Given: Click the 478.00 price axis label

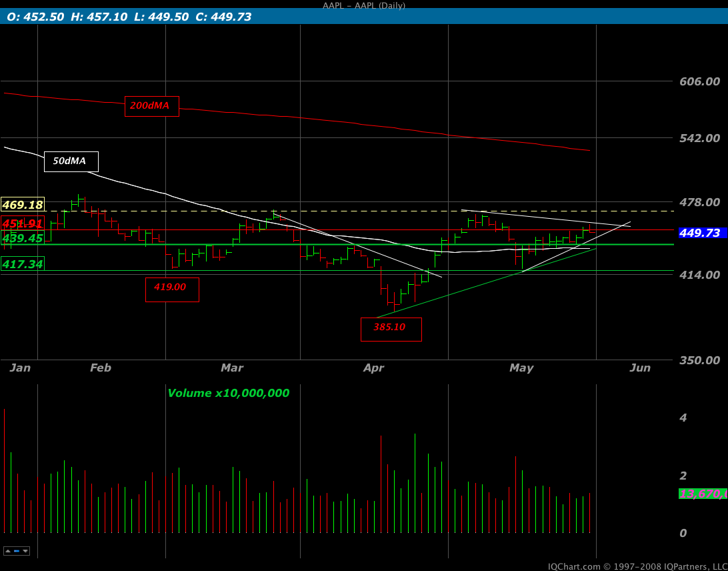Looking at the screenshot, I should click(x=700, y=203).
